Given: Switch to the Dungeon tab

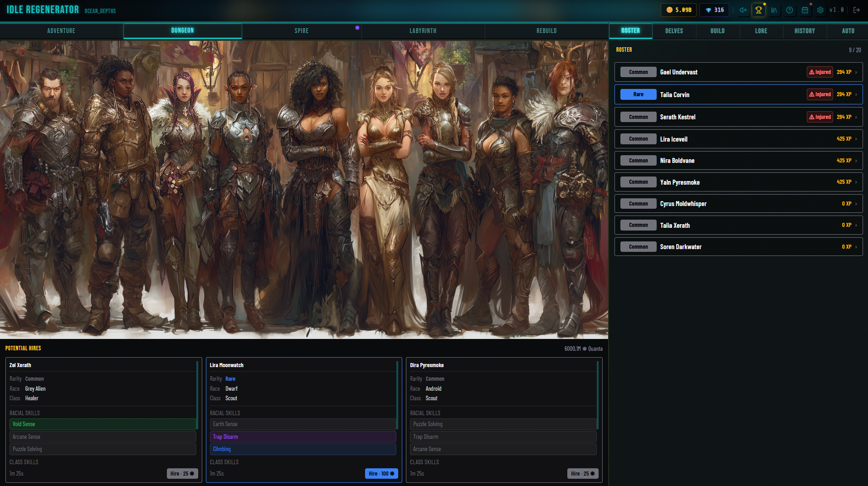Looking at the screenshot, I should (182, 30).
